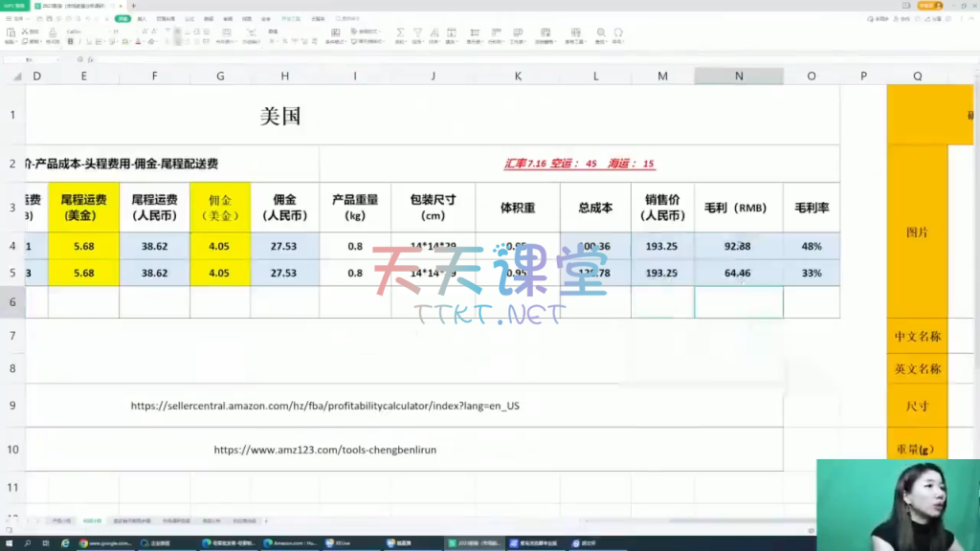
Task: Click the sellercentral.amazon.com profitability calculator link
Action: [x=324, y=406]
